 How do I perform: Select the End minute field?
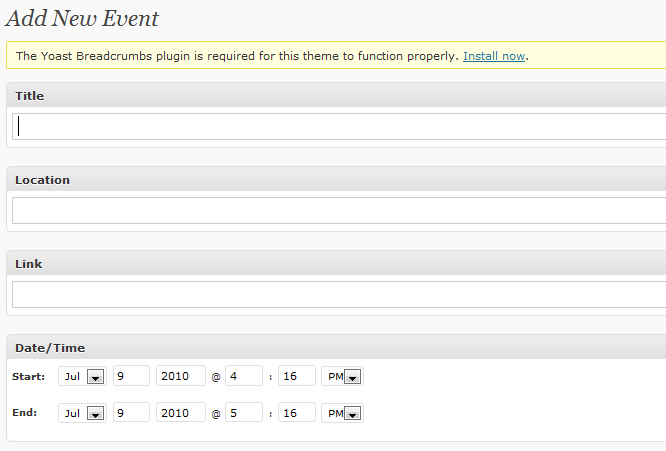pos(297,412)
